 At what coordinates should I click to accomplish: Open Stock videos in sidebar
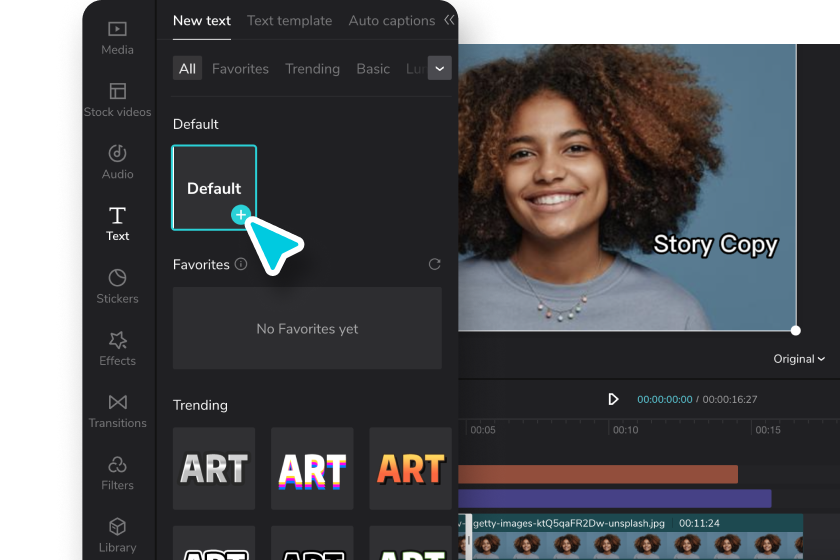[117, 100]
